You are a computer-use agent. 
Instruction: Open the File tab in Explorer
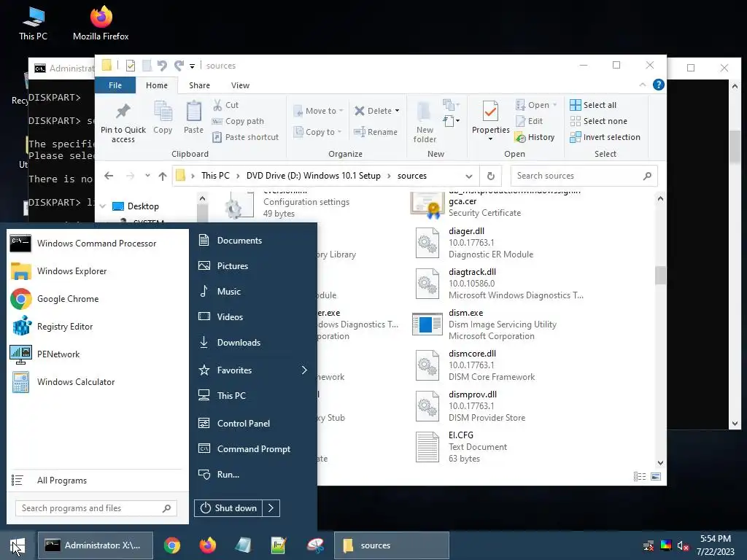(x=115, y=85)
